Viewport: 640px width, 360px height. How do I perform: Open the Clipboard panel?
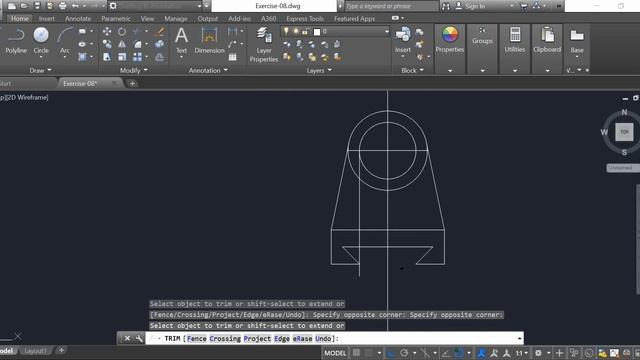coord(547,40)
